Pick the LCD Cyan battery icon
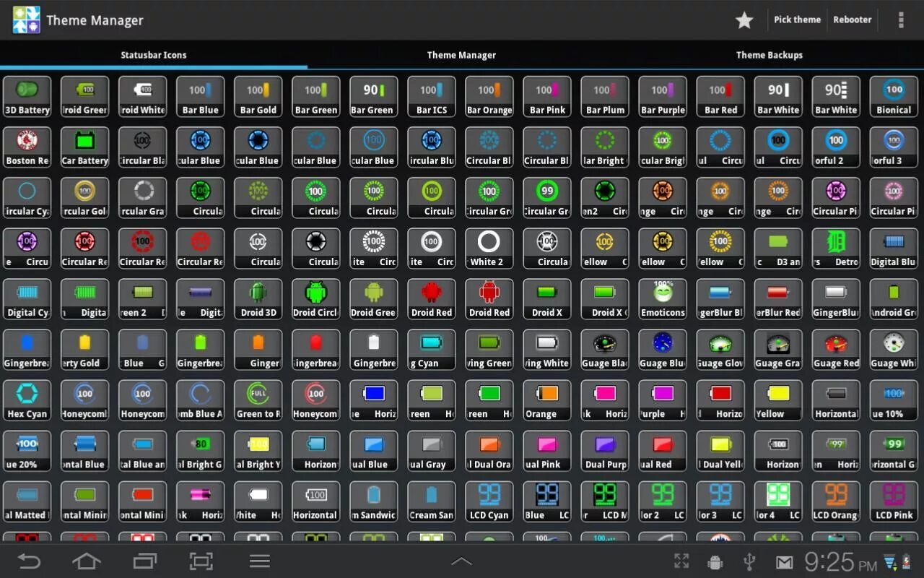924x578 pixels. tap(489, 501)
